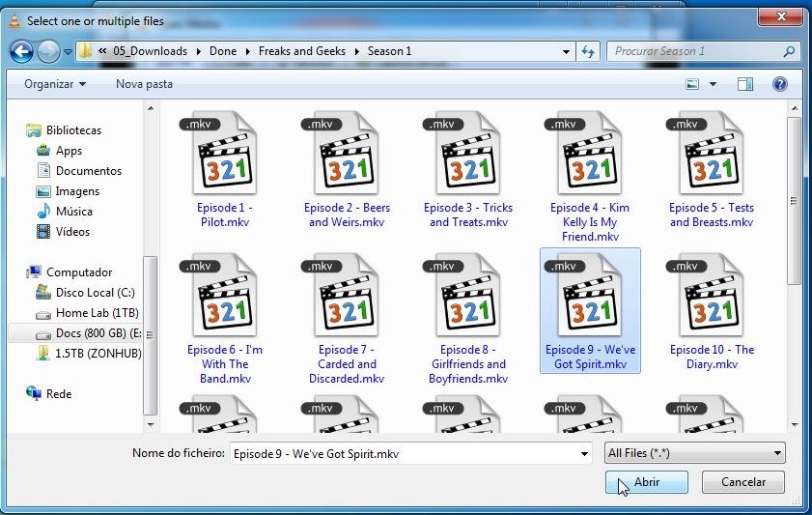The height and width of the screenshot is (515, 812).
Task: Click the refresh icon next to address bar
Action: tap(588, 51)
